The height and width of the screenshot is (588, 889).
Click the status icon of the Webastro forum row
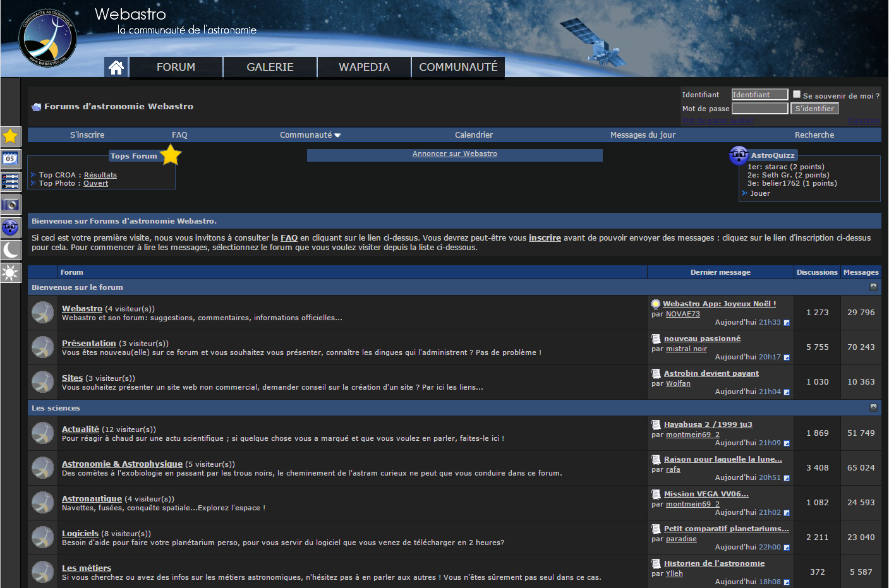(x=43, y=313)
